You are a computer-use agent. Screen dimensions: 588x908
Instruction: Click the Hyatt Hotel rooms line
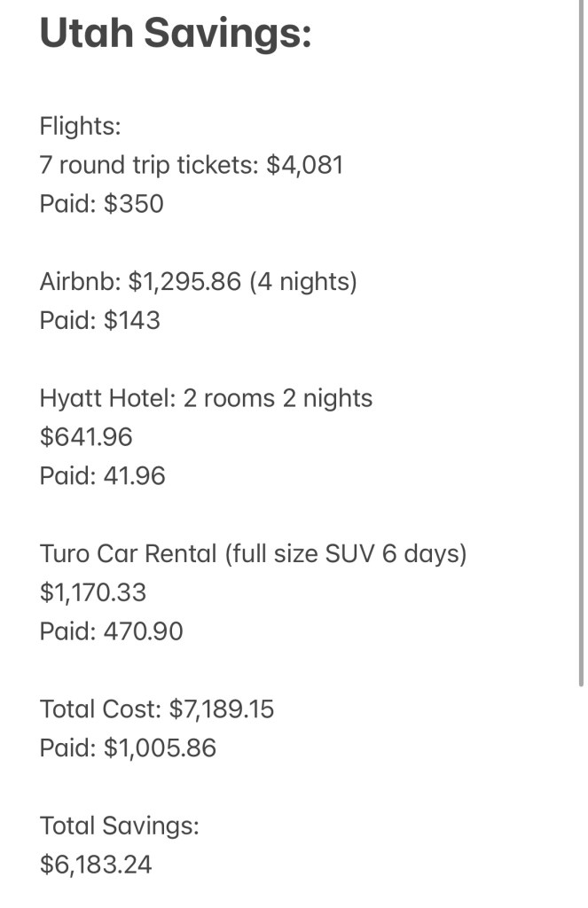pyautogui.click(x=206, y=398)
